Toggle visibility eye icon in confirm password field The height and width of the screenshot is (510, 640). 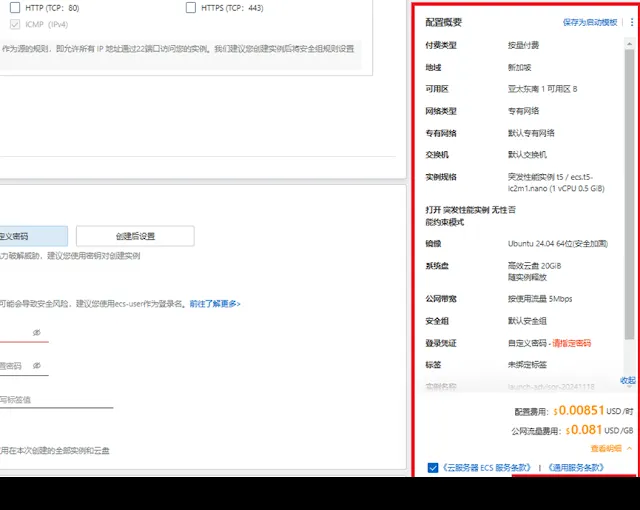pyautogui.click(x=37, y=366)
